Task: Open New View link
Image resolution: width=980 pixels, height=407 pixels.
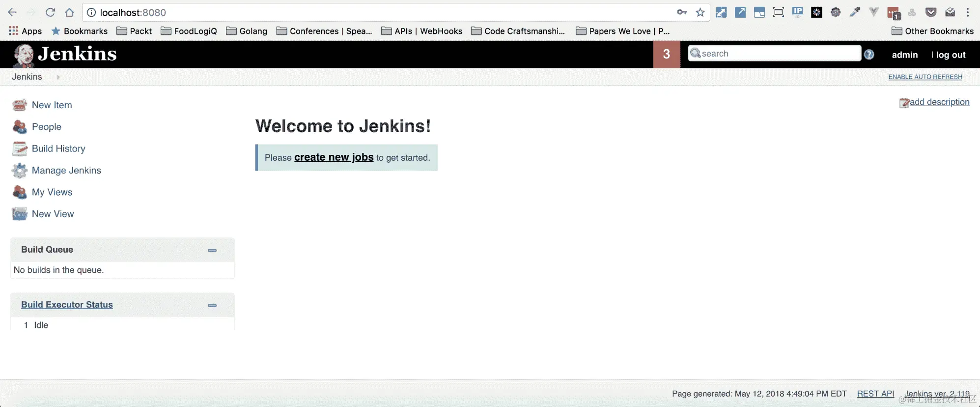Action: (53, 214)
